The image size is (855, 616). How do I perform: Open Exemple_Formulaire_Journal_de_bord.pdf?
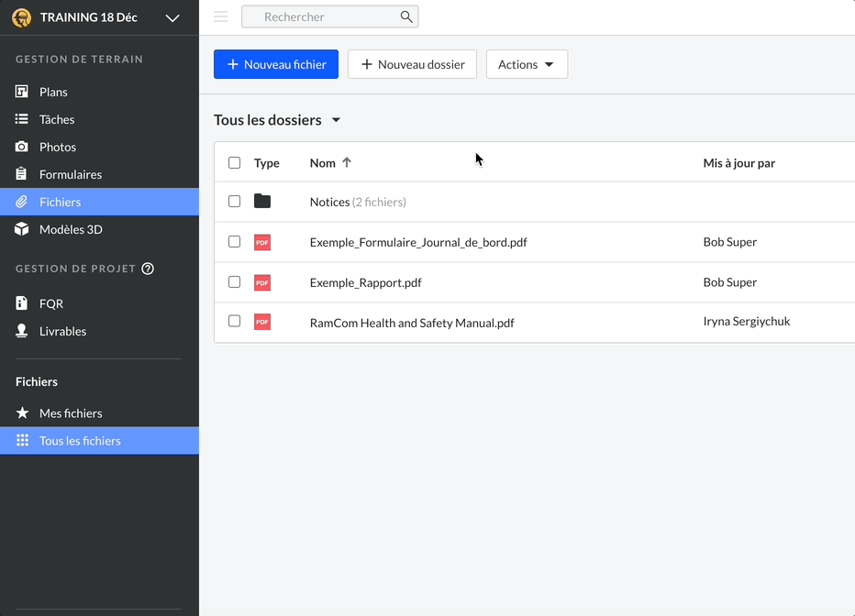[418, 242]
